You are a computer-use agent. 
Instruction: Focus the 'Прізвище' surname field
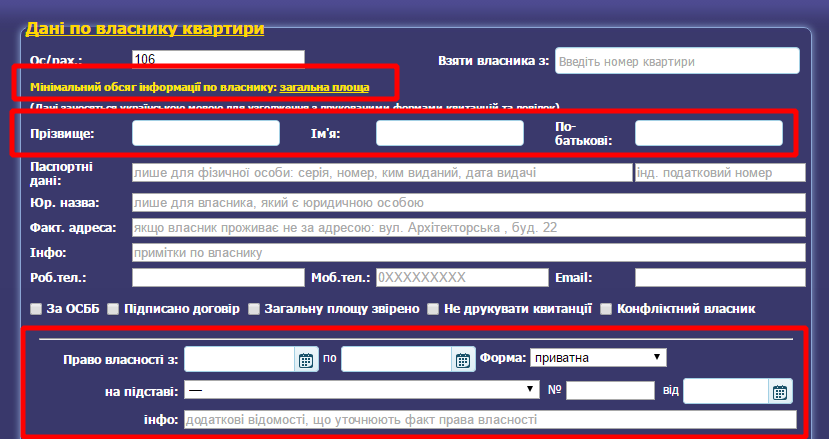click(206, 133)
